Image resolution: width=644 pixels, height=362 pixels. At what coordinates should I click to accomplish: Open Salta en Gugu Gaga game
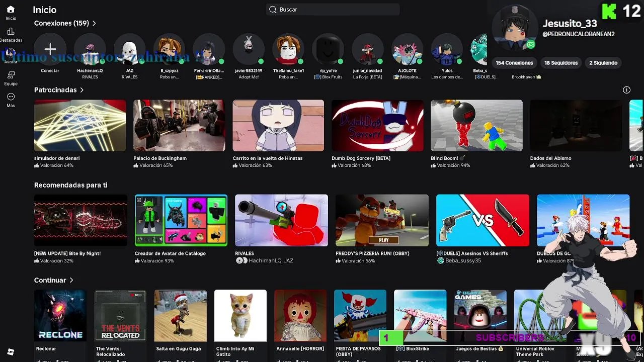click(180, 316)
